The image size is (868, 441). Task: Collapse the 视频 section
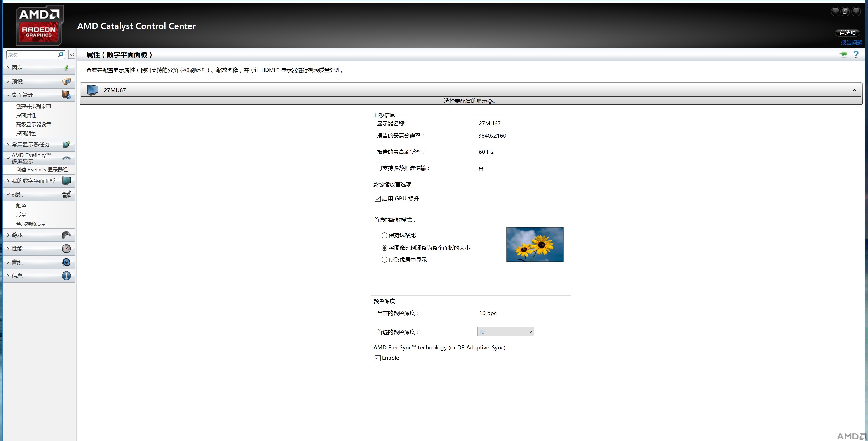coord(8,194)
